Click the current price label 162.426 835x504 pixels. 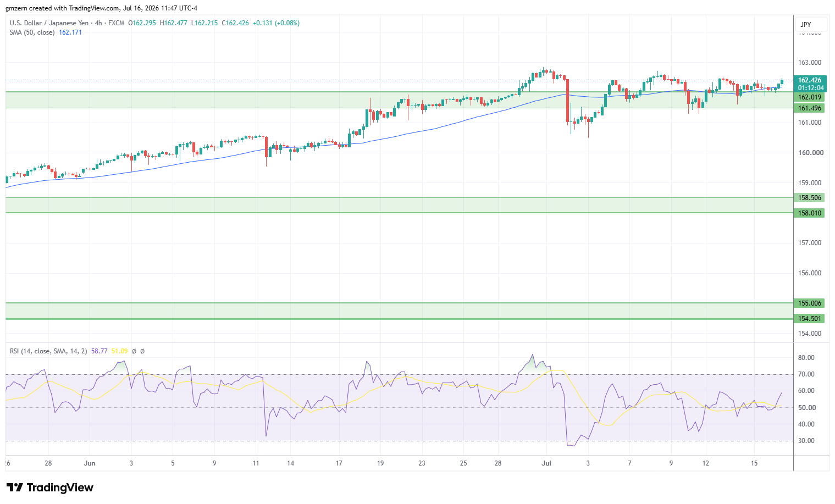[810, 80]
